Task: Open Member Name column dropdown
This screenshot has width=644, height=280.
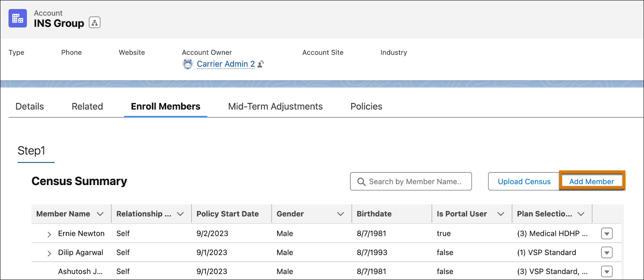Action: coord(100,214)
